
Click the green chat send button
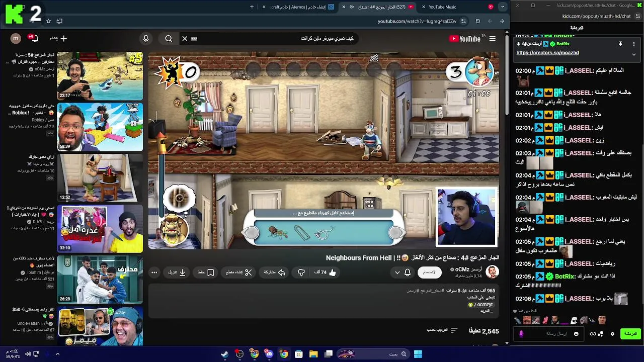click(x=630, y=334)
